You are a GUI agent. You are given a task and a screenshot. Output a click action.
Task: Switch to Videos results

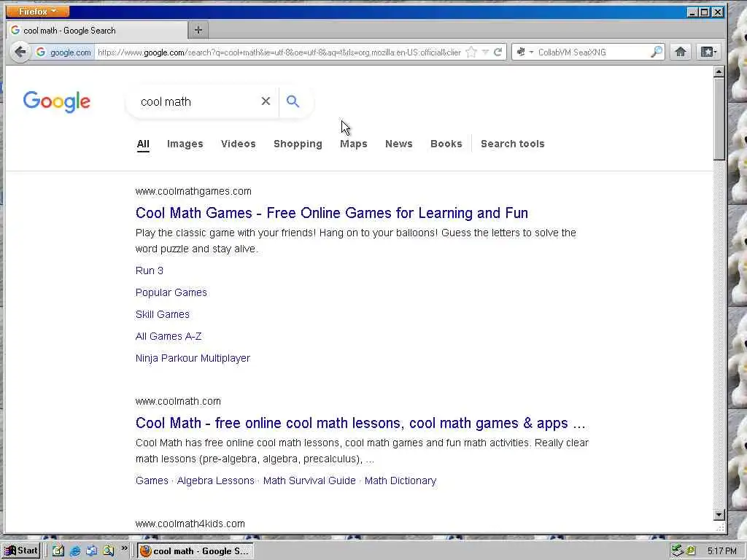pyautogui.click(x=239, y=144)
